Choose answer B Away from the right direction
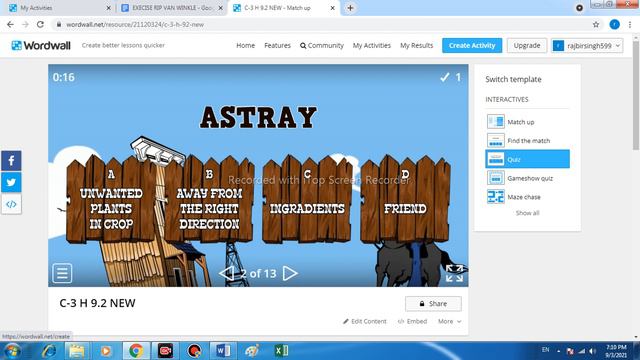 point(209,200)
